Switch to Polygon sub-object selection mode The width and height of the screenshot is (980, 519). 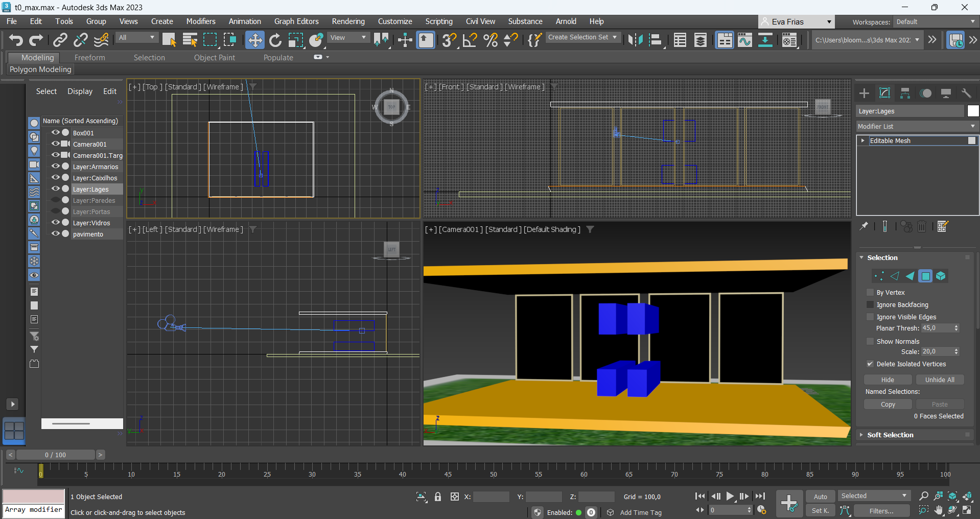[x=925, y=276]
